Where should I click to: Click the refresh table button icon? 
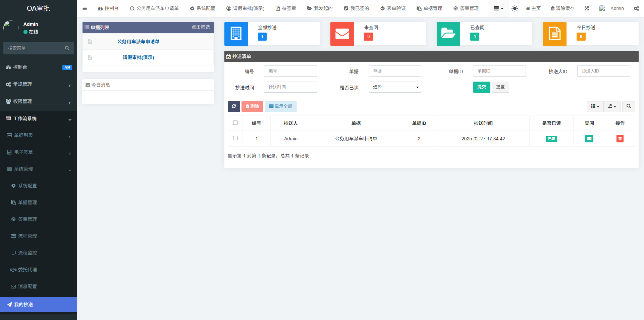click(234, 106)
